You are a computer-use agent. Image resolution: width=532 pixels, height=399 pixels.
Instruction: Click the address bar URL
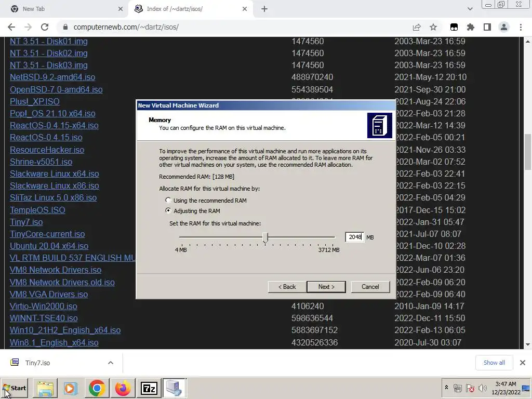[x=126, y=27]
